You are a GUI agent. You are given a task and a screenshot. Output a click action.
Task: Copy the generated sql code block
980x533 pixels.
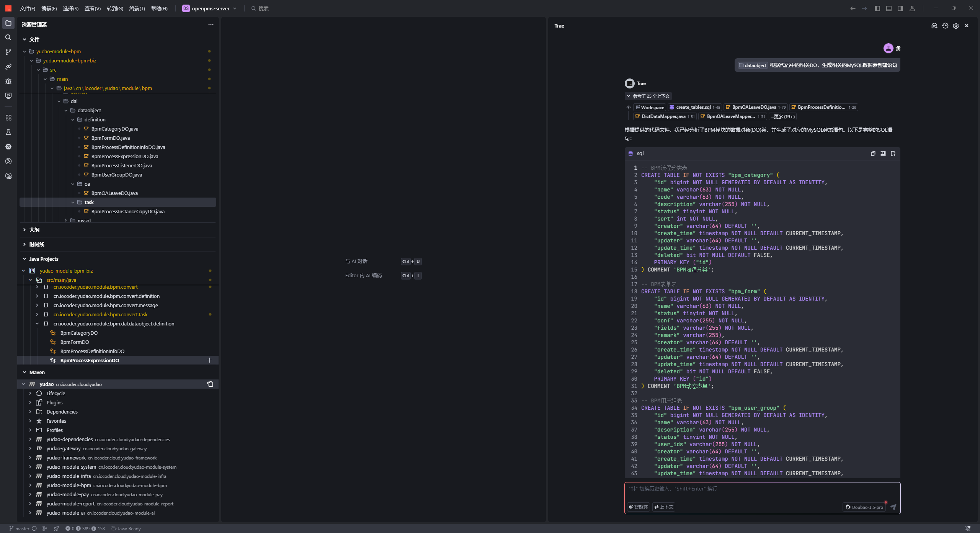coord(873,154)
